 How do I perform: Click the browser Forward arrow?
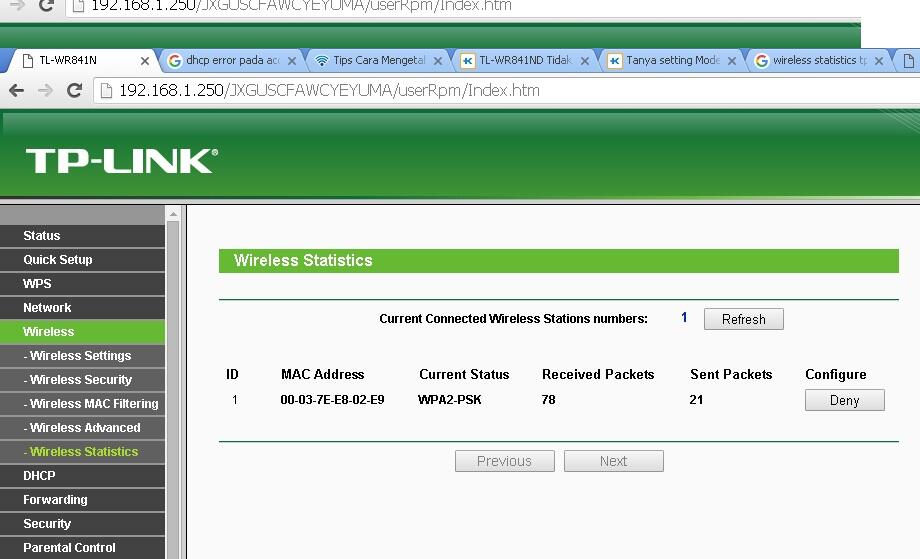click(45, 90)
